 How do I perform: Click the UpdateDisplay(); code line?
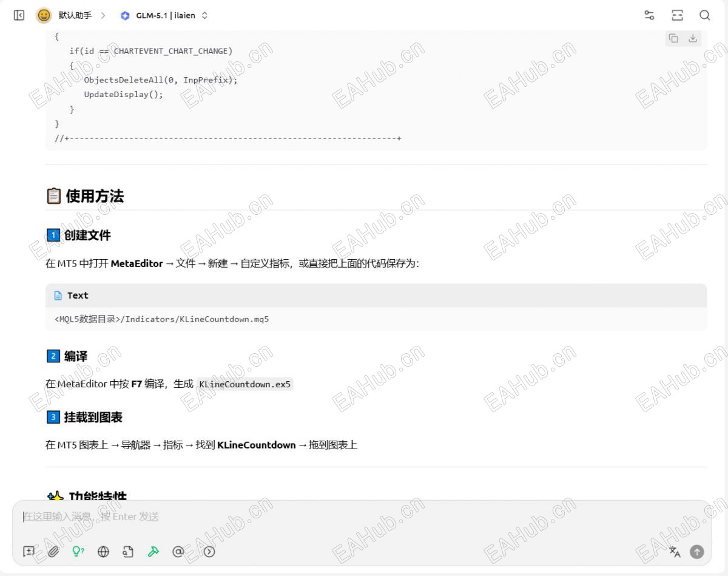pyautogui.click(x=124, y=94)
